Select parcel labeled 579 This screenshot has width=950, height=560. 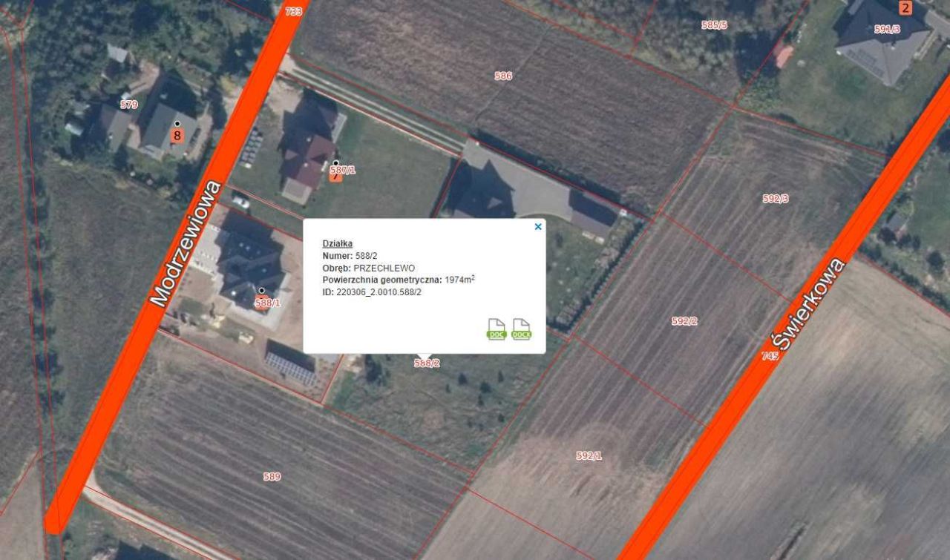(x=129, y=105)
